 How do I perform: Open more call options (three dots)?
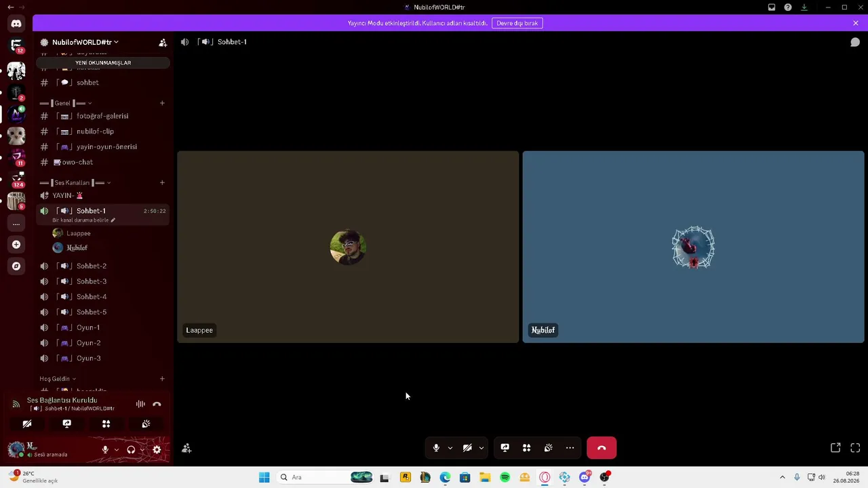(x=570, y=448)
